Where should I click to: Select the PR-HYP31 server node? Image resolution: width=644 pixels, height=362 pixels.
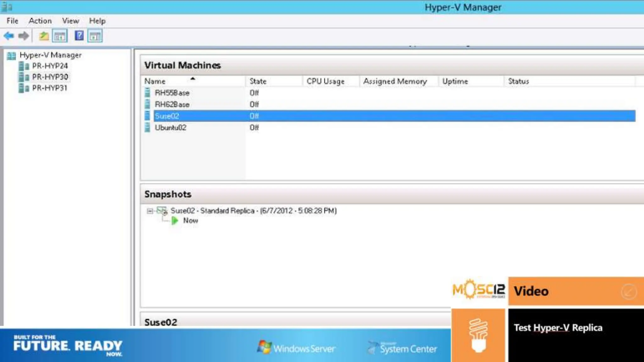coord(50,88)
